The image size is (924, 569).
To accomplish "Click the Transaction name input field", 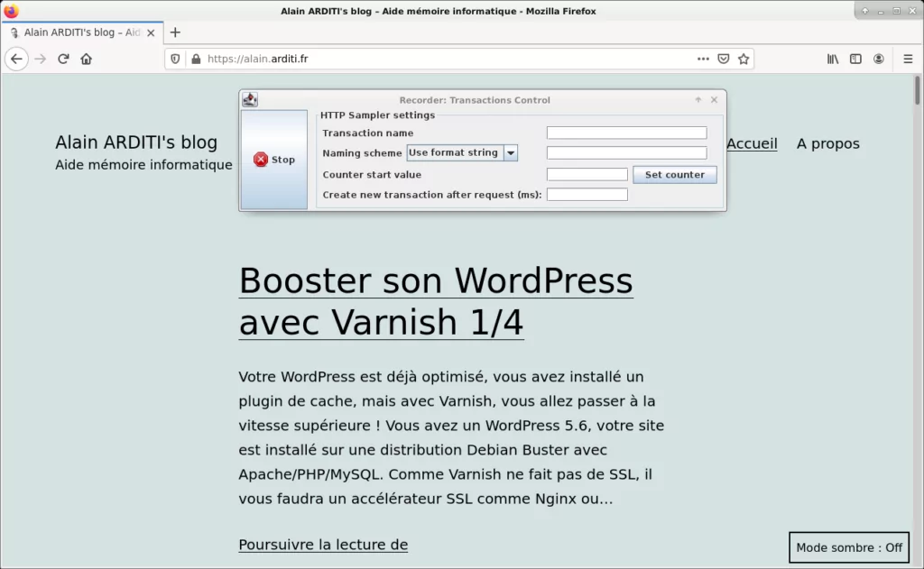I will coord(626,133).
